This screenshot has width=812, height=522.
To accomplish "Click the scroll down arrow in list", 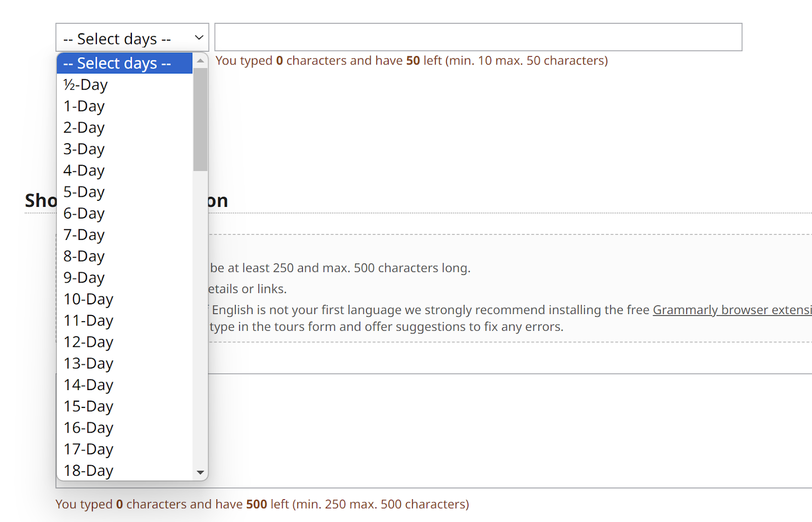I will pos(200,472).
